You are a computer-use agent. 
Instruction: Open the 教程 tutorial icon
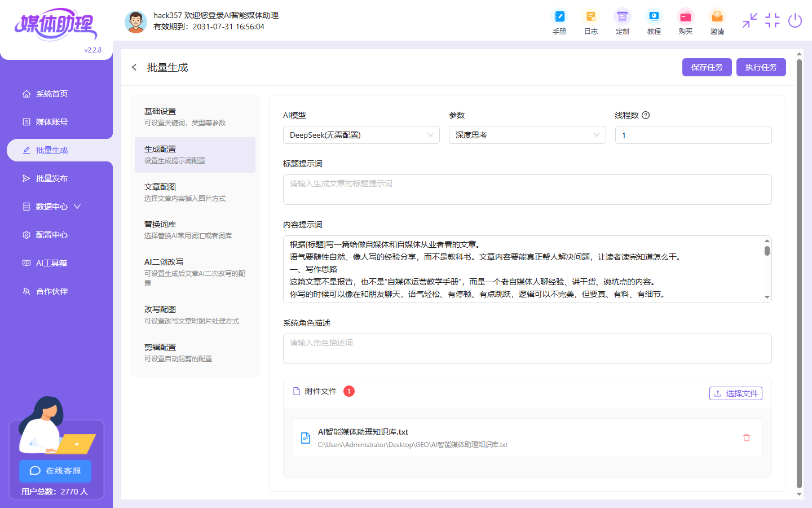pos(654,21)
